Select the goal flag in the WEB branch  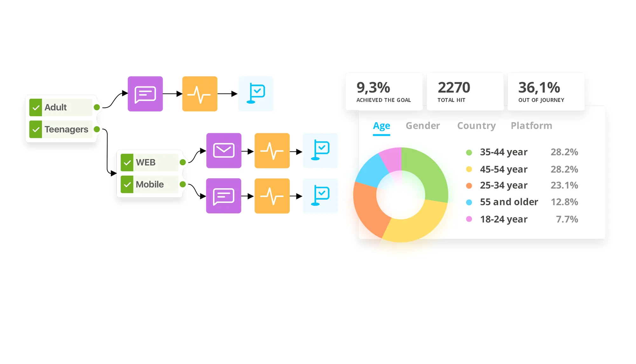[320, 150]
